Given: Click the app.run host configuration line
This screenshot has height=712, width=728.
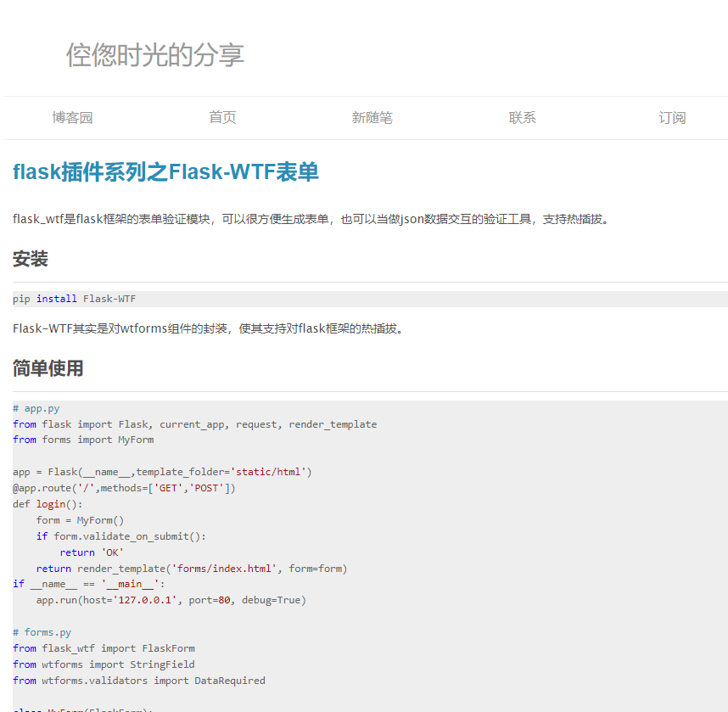Looking at the screenshot, I should [170, 600].
